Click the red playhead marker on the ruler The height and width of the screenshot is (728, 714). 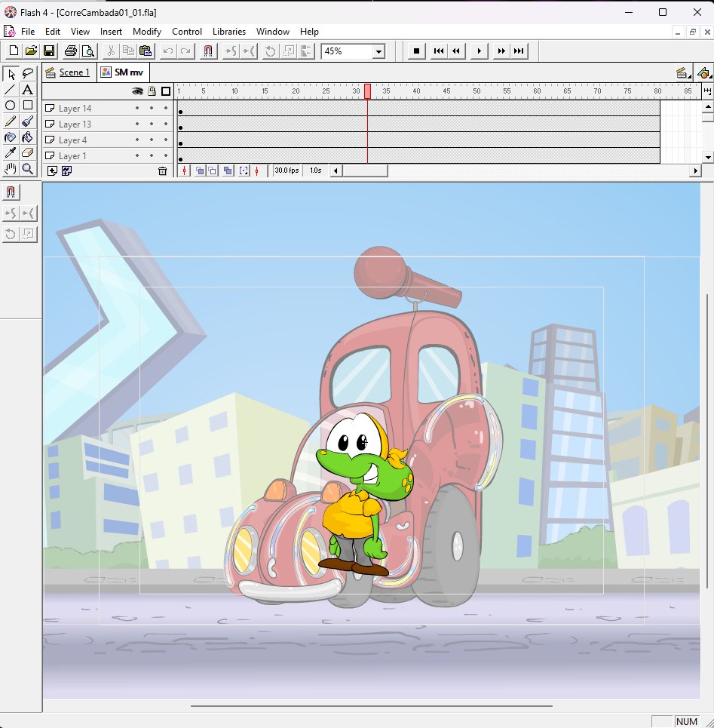[367, 91]
